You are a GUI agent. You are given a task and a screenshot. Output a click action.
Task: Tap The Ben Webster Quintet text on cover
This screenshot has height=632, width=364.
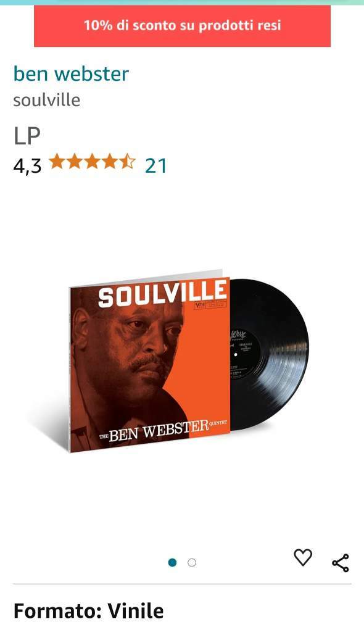click(x=163, y=431)
